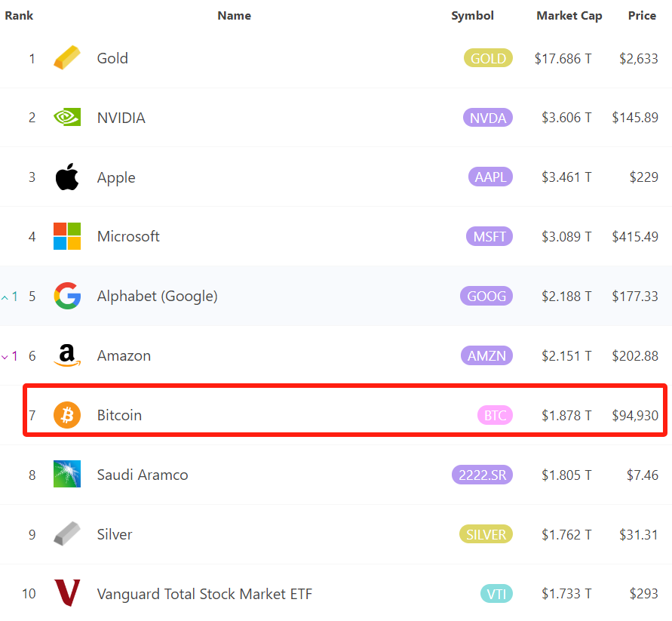
Task: Select Apple price $229
Action: 643,177
